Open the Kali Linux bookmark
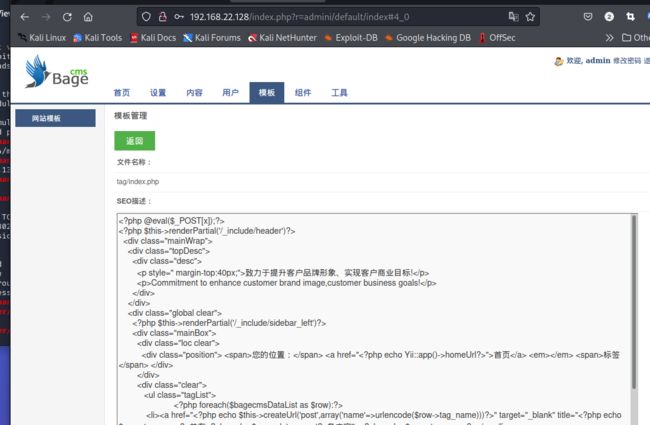This screenshot has width=650, height=425. point(42,38)
